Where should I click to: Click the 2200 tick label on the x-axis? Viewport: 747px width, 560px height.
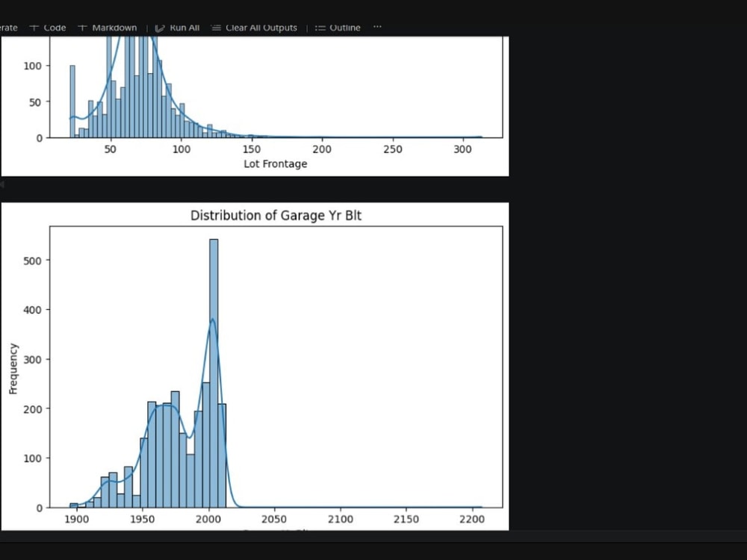[x=472, y=519]
